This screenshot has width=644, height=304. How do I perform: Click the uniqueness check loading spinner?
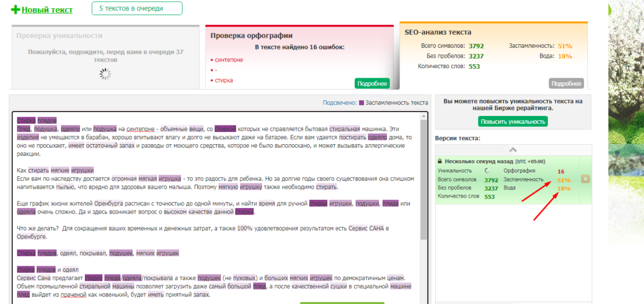tap(105, 74)
